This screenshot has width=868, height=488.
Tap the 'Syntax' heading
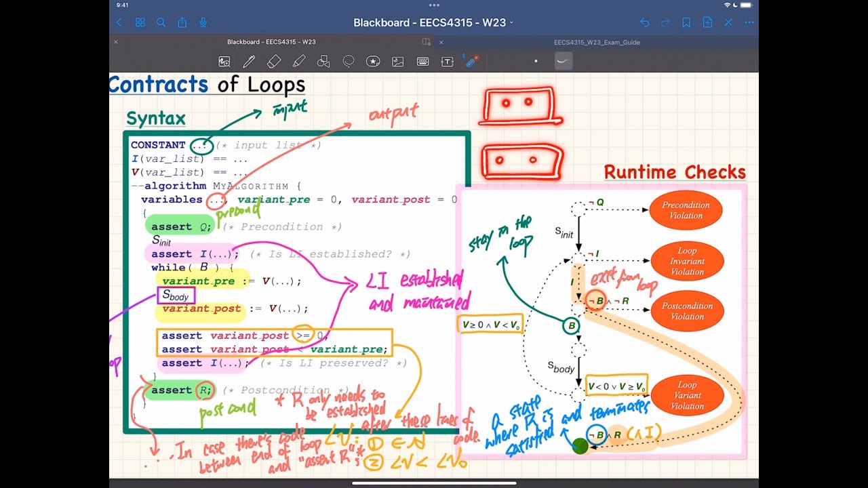156,119
